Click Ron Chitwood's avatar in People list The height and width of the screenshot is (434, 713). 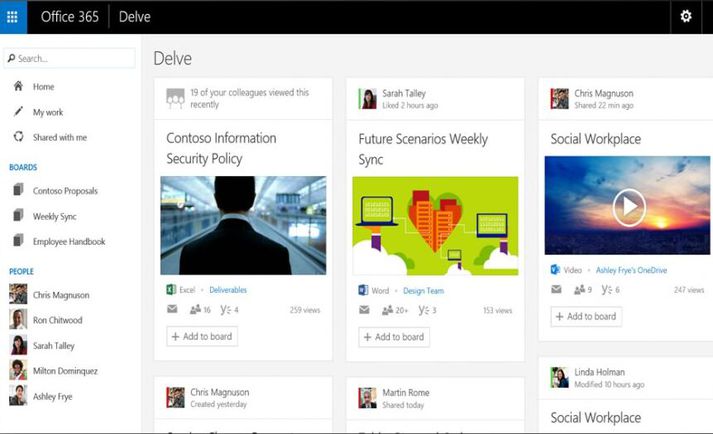[18, 319]
